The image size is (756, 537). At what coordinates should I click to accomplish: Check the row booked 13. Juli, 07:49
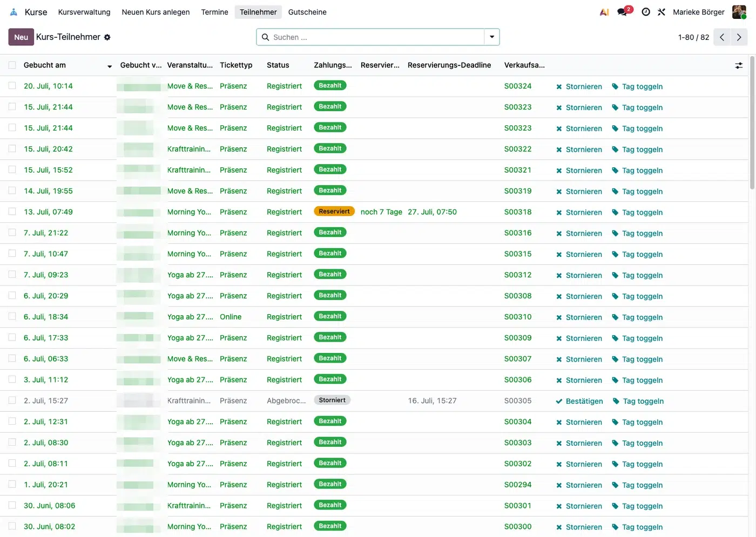[x=12, y=212]
